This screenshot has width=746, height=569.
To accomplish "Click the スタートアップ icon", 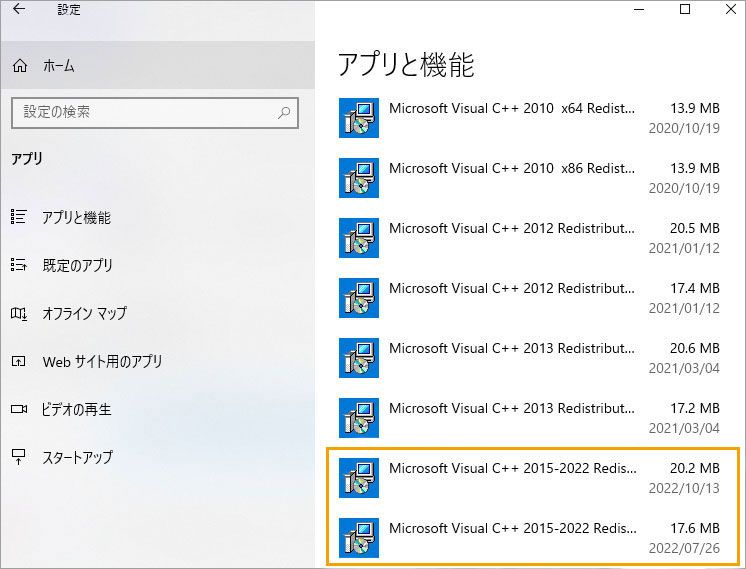I will pyautogui.click(x=19, y=457).
